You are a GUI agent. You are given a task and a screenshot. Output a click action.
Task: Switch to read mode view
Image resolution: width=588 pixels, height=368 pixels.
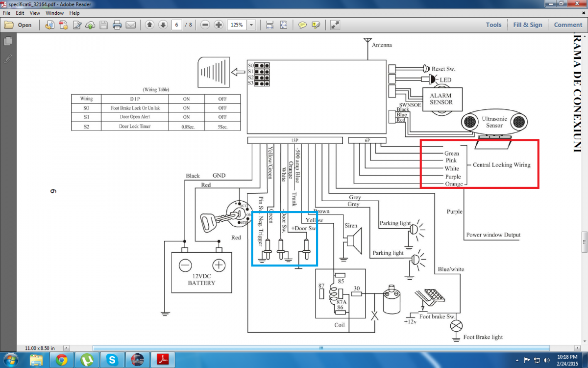point(335,25)
